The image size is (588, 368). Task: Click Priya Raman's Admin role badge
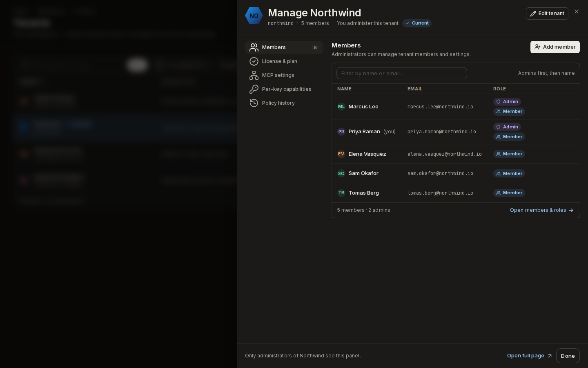(x=507, y=127)
